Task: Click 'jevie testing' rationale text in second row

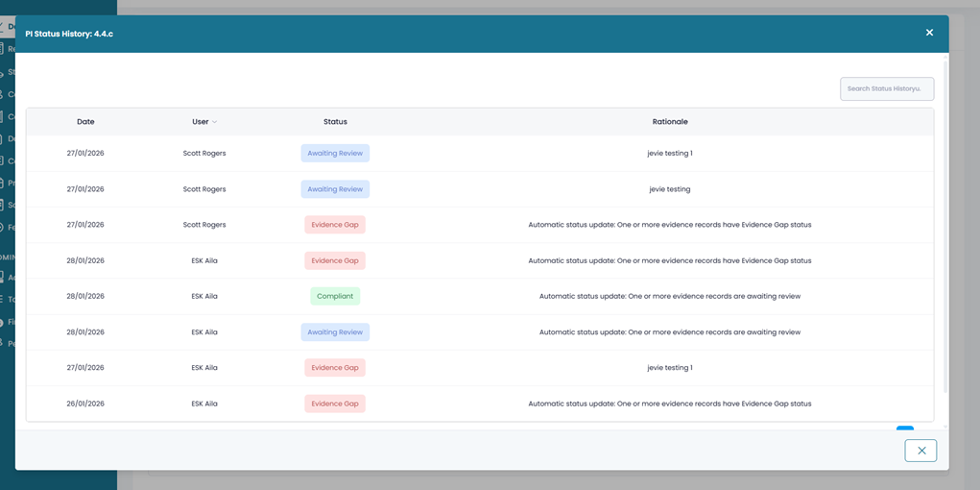Action: point(669,189)
